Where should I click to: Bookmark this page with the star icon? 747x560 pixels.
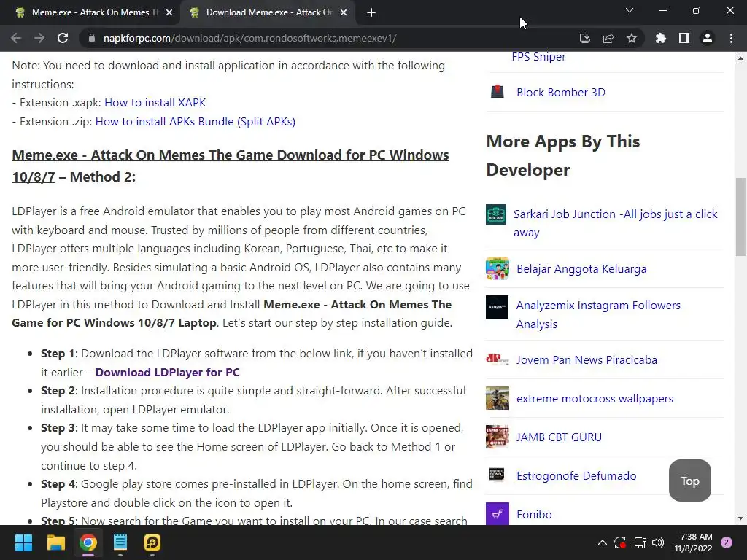632,38
